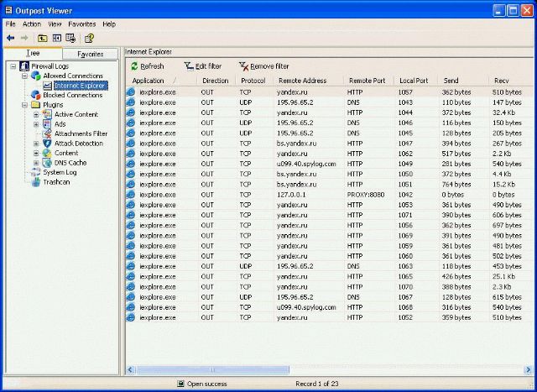This screenshot has height=392, width=537.
Task: Select Blocked Connections in the tree
Action: tap(73, 95)
